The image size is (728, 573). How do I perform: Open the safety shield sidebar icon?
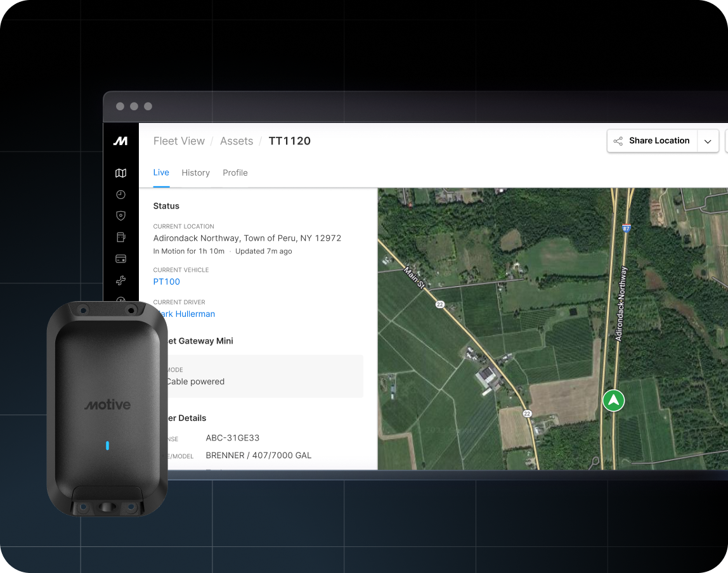pyautogui.click(x=120, y=216)
